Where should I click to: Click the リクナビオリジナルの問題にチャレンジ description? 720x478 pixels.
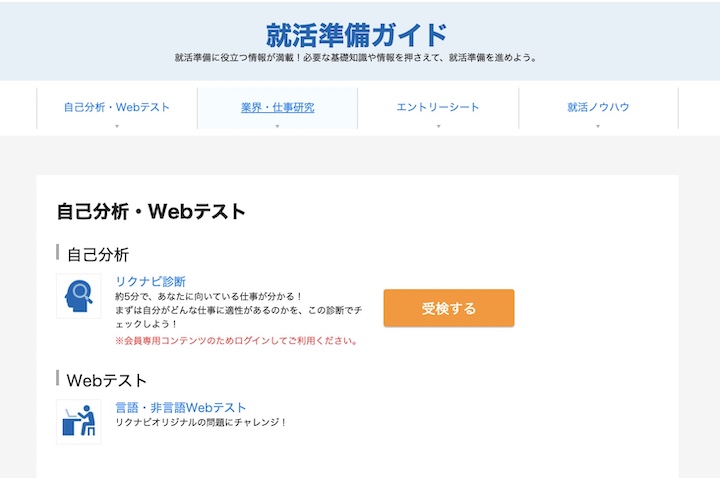tap(201, 422)
